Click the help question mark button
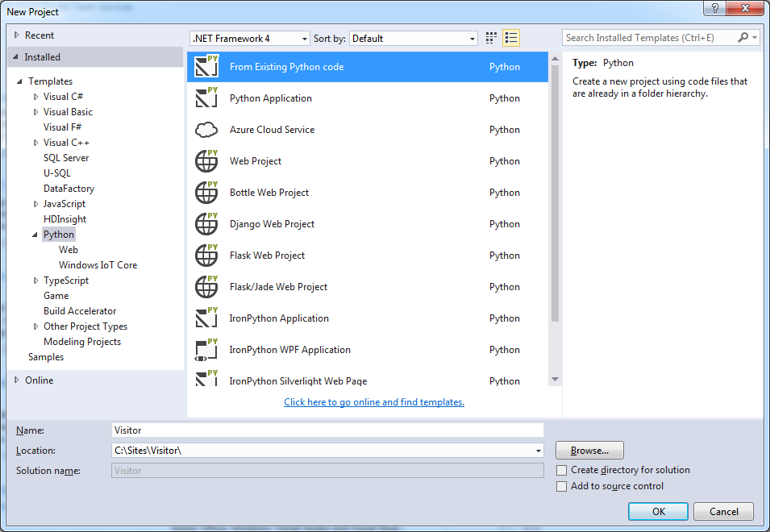 714,8
